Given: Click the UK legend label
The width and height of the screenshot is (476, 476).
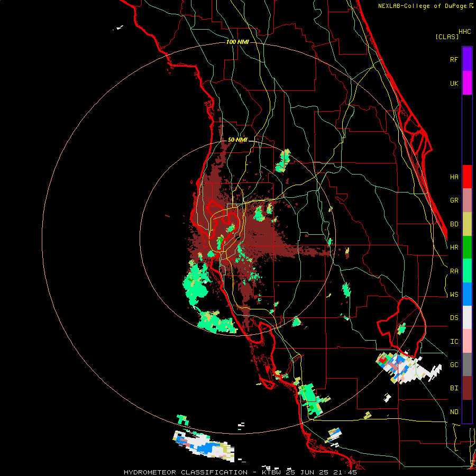Looking at the screenshot, I should (454, 83).
